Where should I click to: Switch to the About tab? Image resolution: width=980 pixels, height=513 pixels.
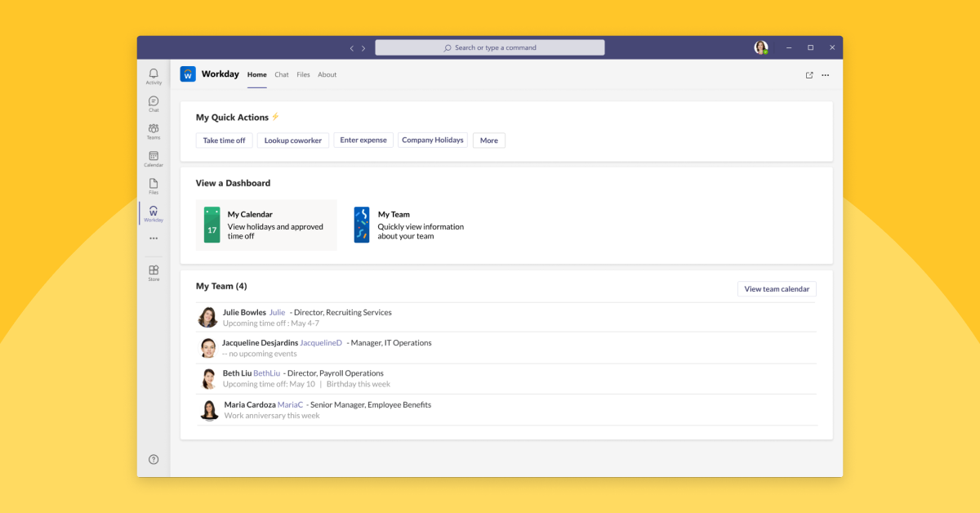pos(327,74)
